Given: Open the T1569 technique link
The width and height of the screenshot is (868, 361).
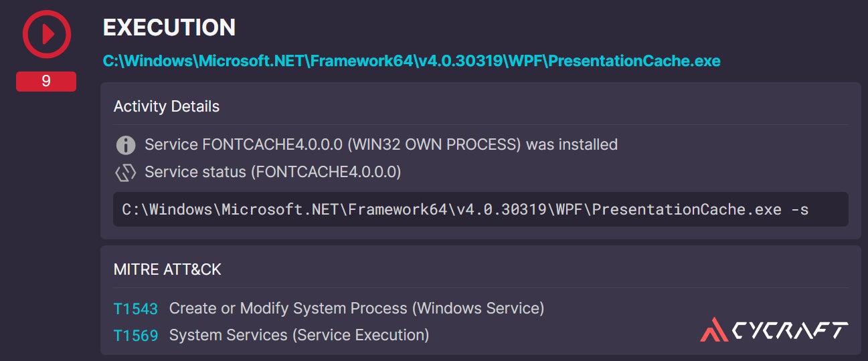Looking at the screenshot, I should pyautogui.click(x=136, y=335).
